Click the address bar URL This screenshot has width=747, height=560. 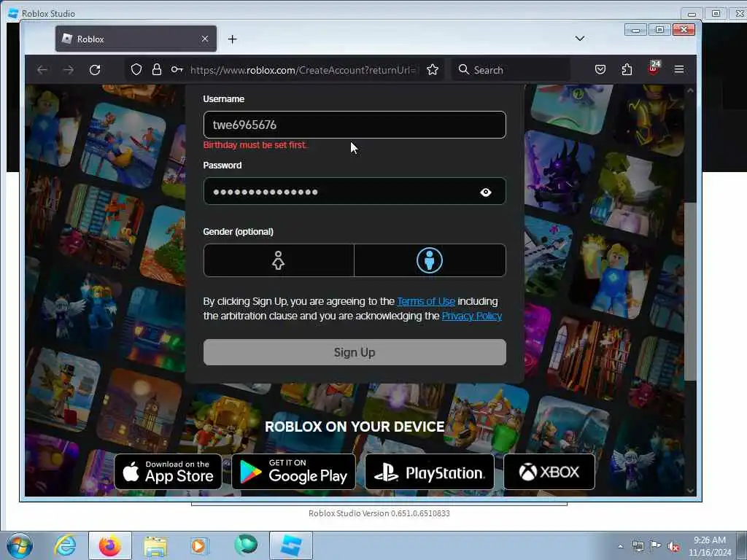pyautogui.click(x=303, y=70)
